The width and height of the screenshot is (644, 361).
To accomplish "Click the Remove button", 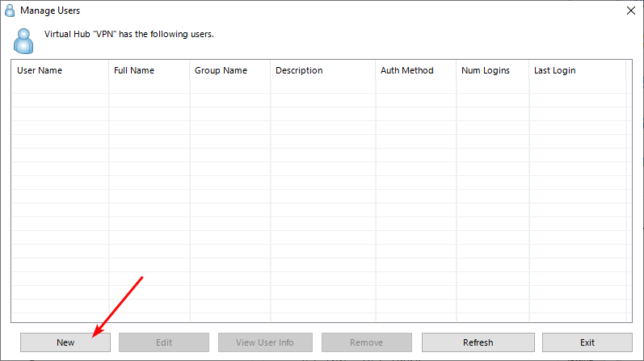I will 366,342.
